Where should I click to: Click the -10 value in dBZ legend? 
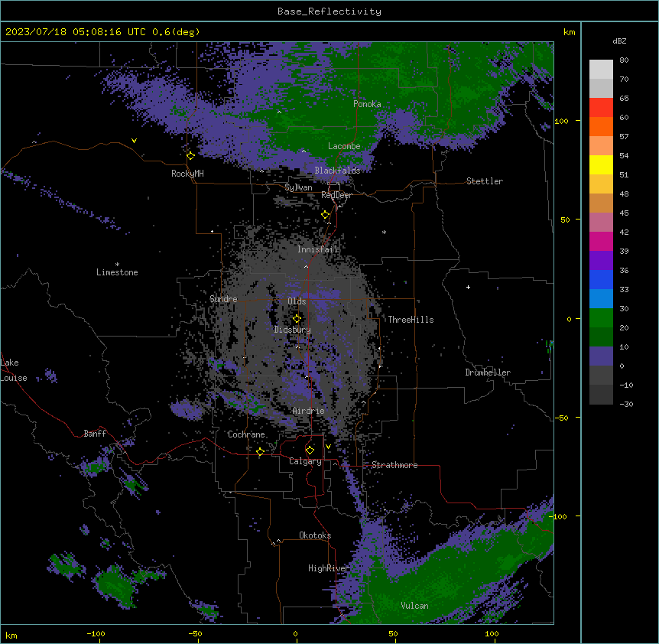(x=626, y=385)
